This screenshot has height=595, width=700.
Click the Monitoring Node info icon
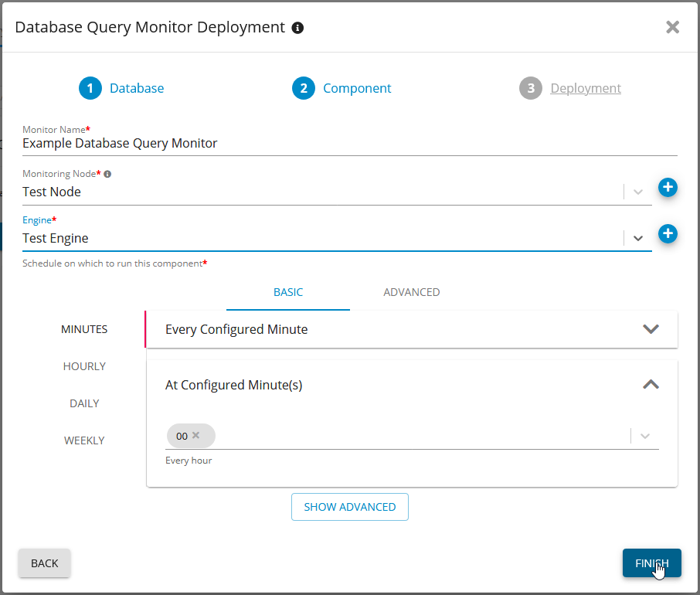(107, 174)
